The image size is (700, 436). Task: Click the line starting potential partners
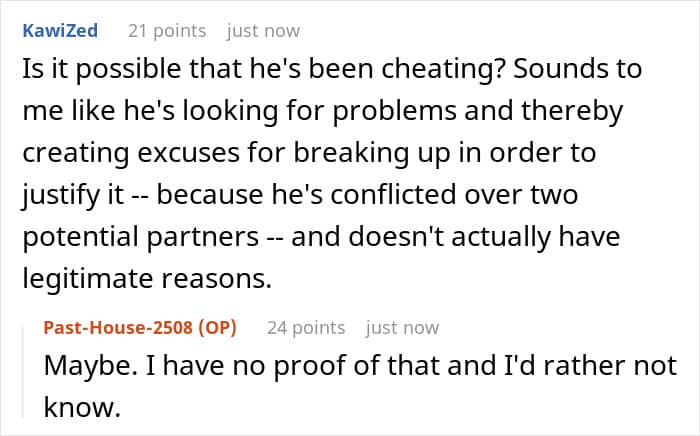(x=321, y=237)
